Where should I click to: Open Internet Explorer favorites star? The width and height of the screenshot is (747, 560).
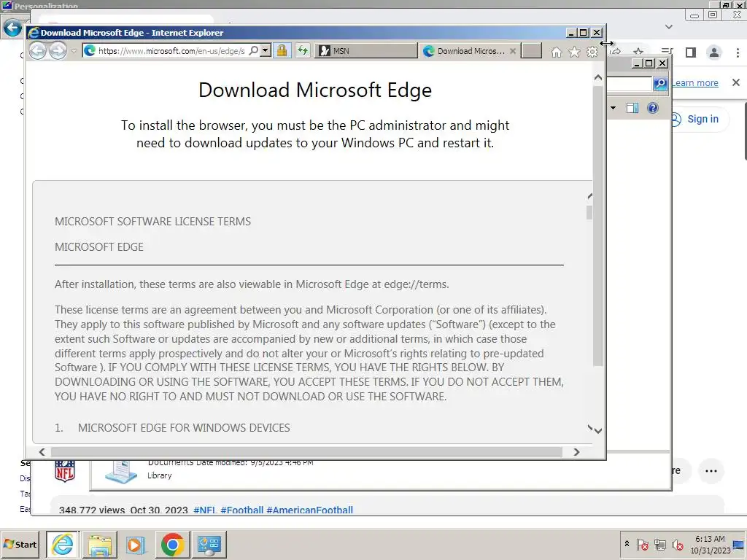coord(575,52)
